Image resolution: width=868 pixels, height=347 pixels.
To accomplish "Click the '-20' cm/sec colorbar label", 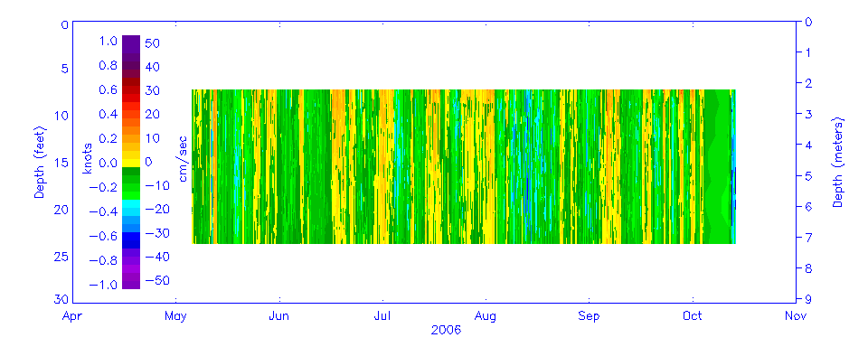I will point(156,210).
